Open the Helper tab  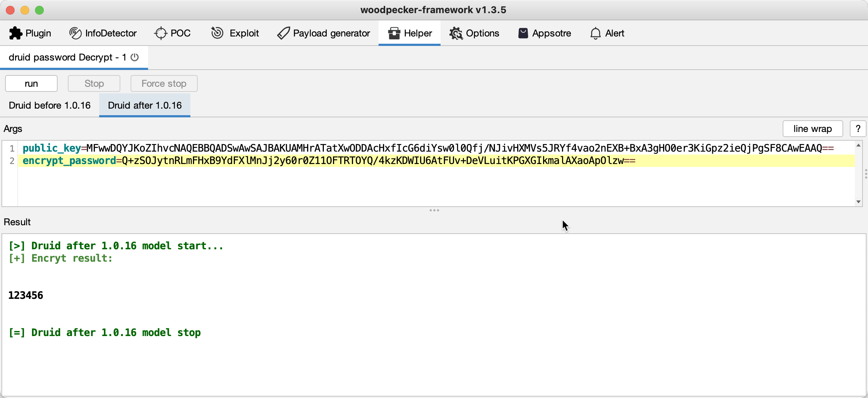[410, 33]
